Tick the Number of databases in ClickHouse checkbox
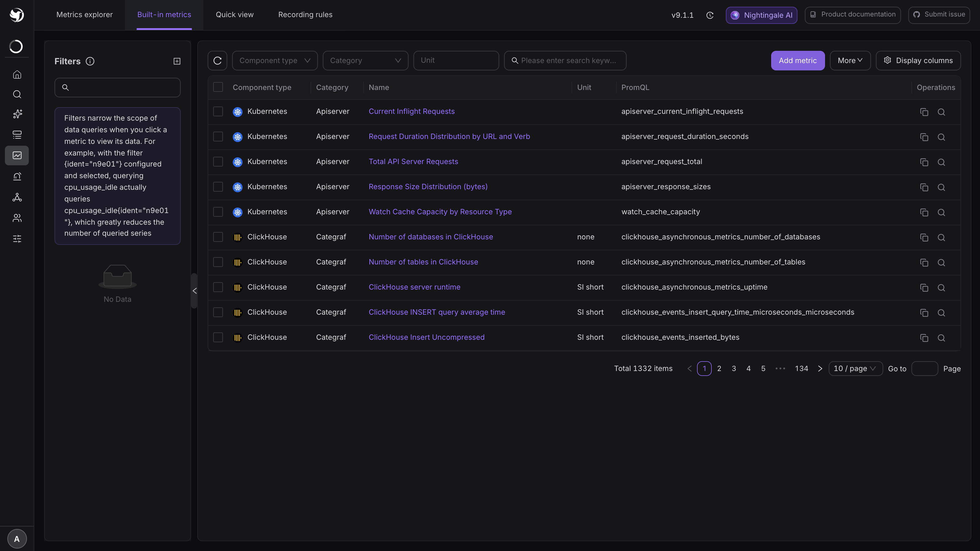Viewport: 980px width, 551px height. (x=218, y=237)
